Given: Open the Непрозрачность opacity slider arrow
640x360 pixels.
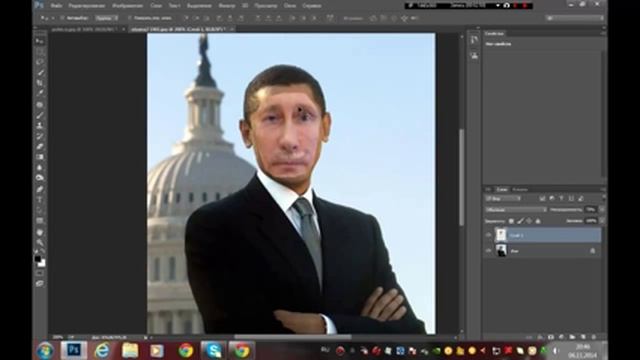Looking at the screenshot, I should point(602,209).
